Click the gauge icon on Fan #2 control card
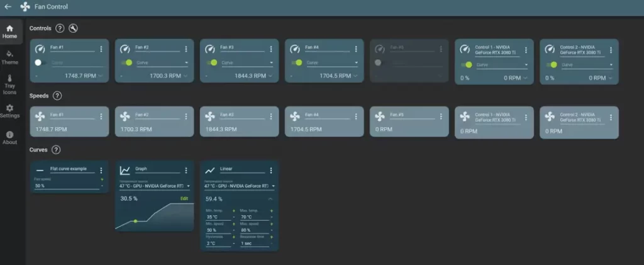644x265 pixels. coord(125,49)
